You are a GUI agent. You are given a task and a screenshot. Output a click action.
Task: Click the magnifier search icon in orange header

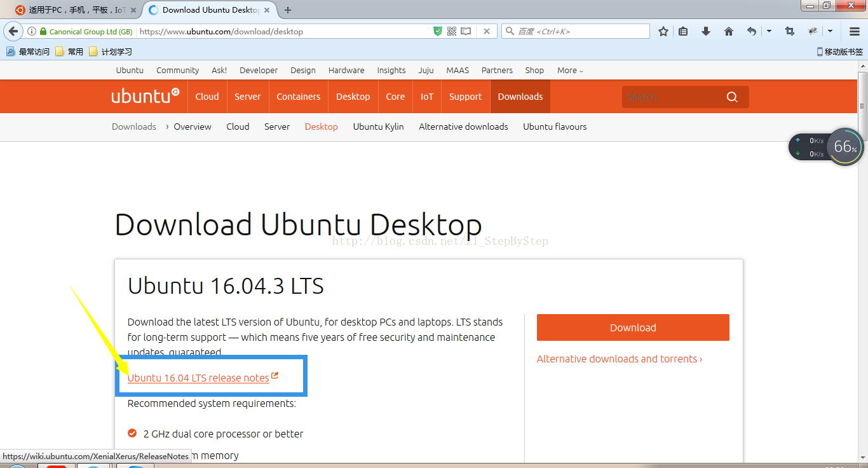732,97
